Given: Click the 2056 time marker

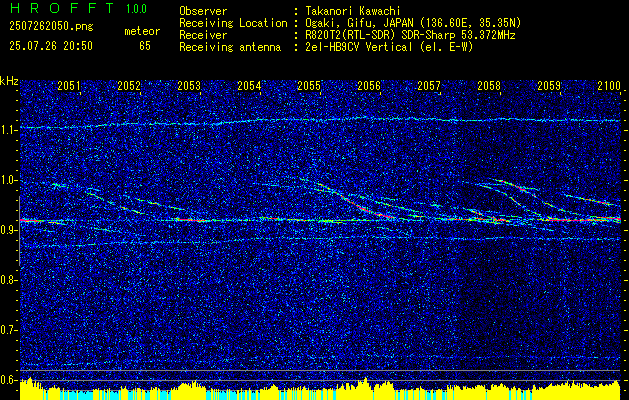Looking at the screenshot, I should 369,85.
